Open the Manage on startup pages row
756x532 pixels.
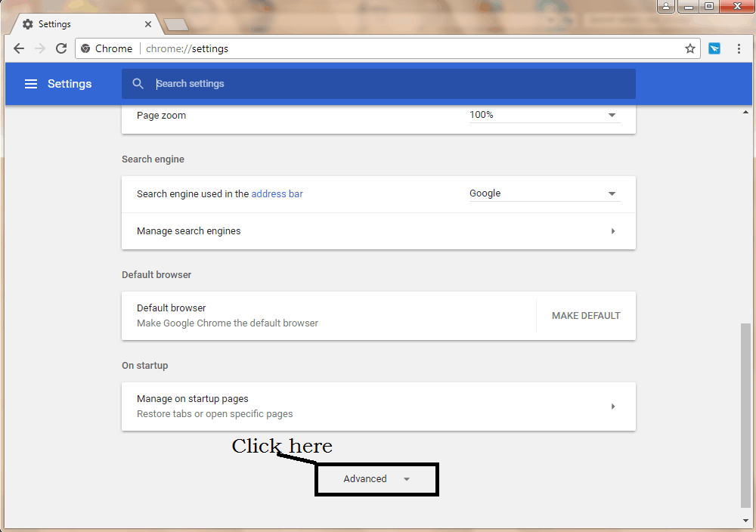click(379, 407)
